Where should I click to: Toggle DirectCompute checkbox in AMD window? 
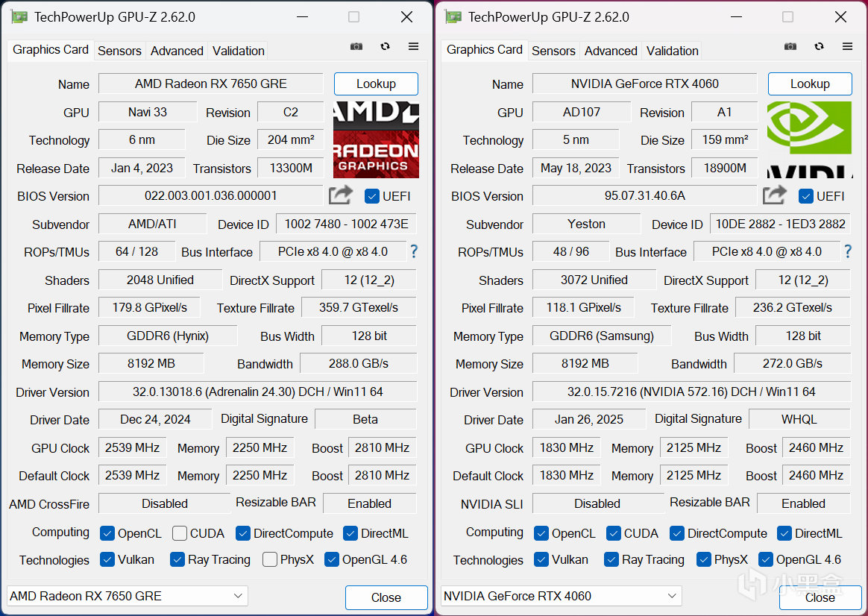click(x=242, y=533)
